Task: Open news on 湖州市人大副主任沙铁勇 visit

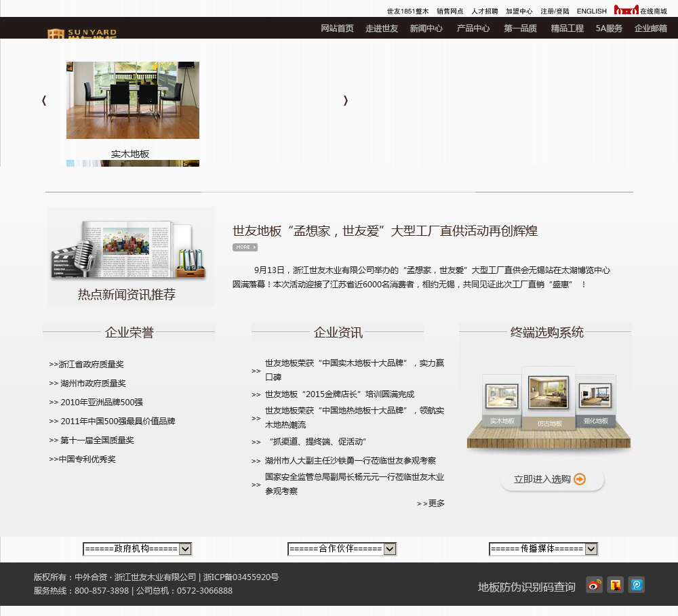Action: [x=351, y=461]
